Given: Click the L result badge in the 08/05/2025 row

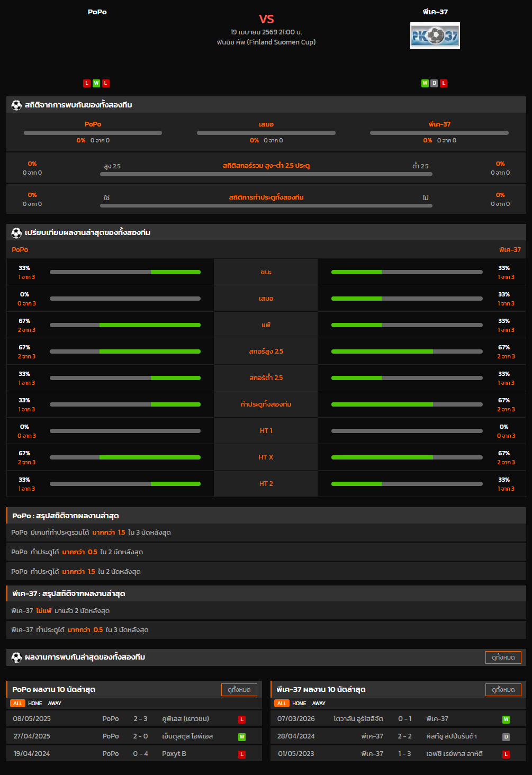Looking at the screenshot, I should tap(241, 719).
